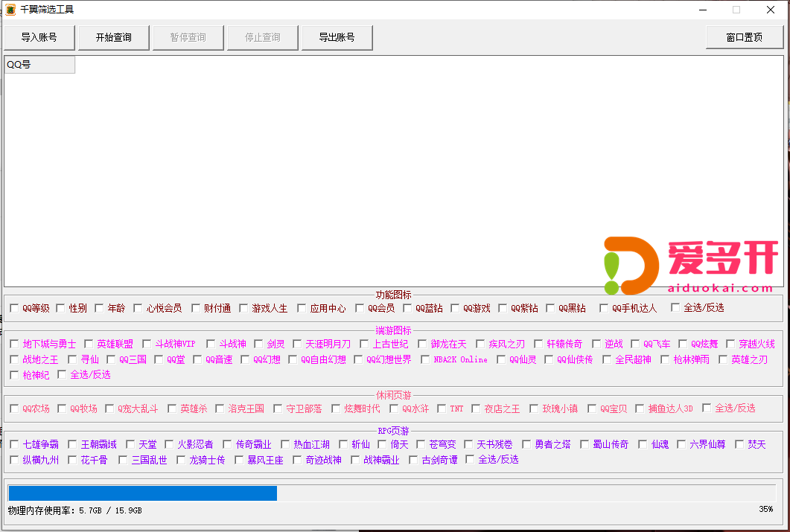Enable 斗战神VIP checkbox
790x532 pixels.
tap(147, 344)
